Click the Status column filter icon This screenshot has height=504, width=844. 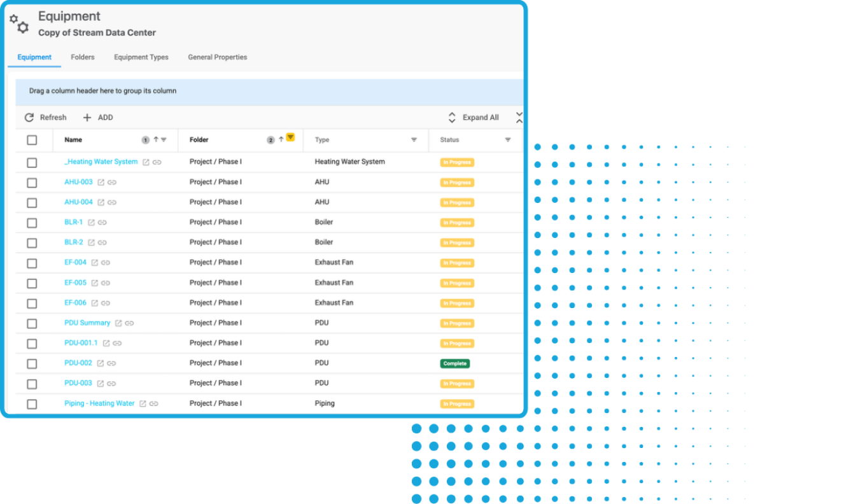click(x=508, y=140)
